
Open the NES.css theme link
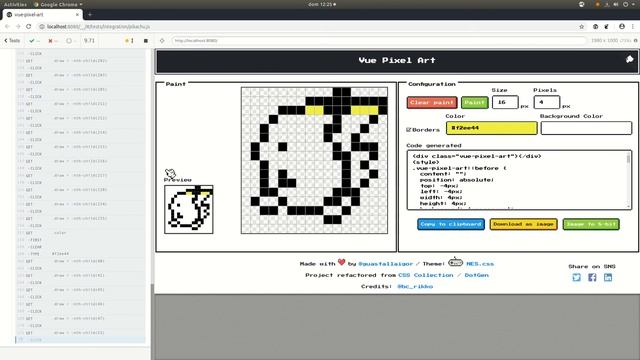coord(480,264)
